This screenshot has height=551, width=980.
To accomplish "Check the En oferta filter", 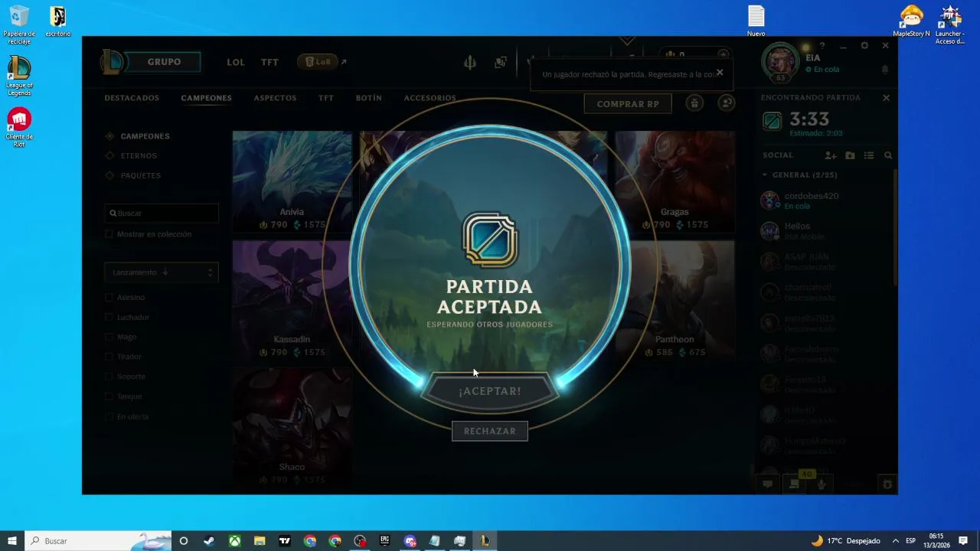I will click(x=109, y=416).
